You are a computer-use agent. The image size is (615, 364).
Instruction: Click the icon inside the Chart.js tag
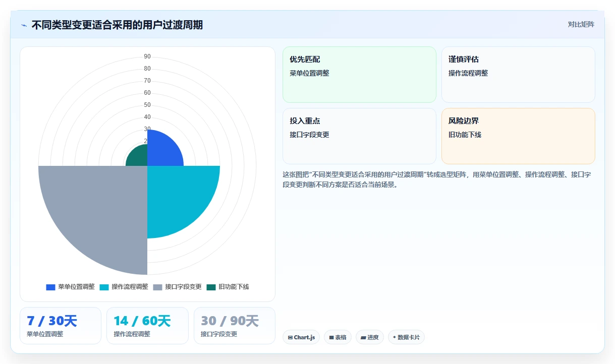point(290,337)
